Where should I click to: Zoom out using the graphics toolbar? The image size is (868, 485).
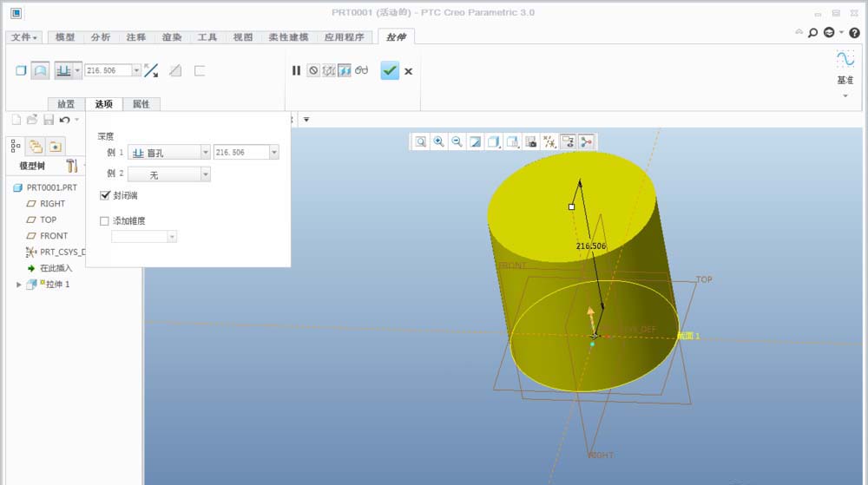pos(457,141)
